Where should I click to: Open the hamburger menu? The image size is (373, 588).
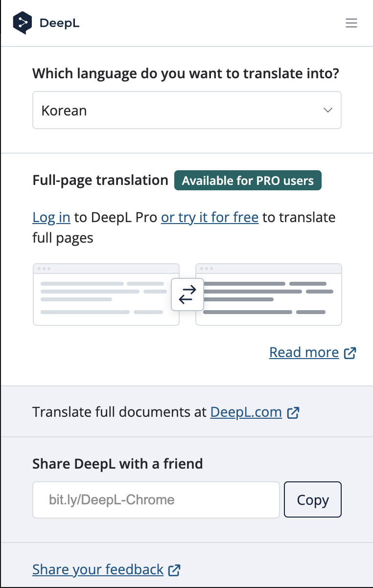351,23
